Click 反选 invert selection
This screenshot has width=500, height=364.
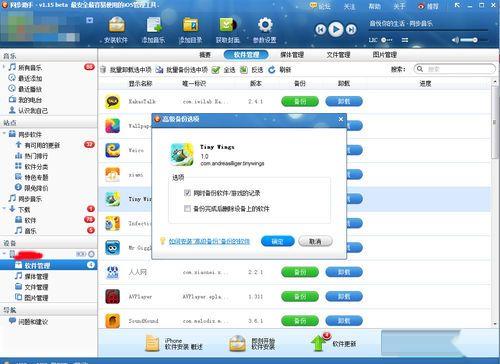tap(252, 70)
